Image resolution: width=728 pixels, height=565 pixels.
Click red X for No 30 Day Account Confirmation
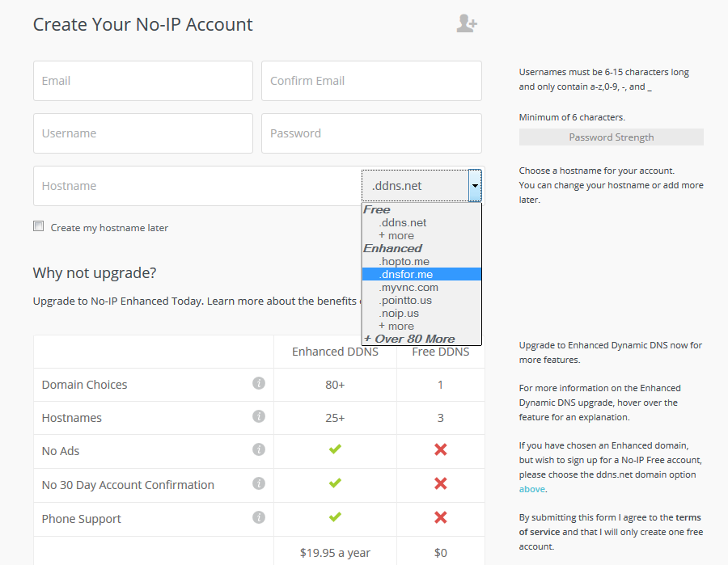(441, 483)
